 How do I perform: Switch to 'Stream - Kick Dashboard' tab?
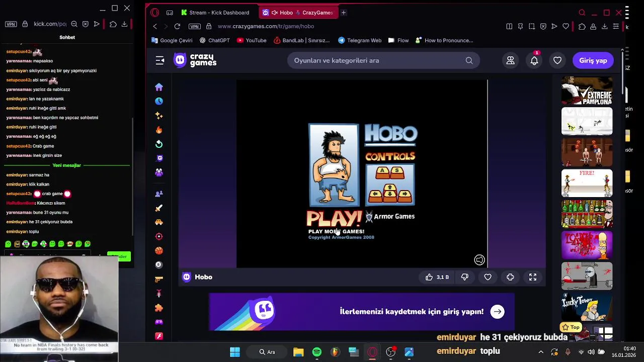pyautogui.click(x=215, y=13)
